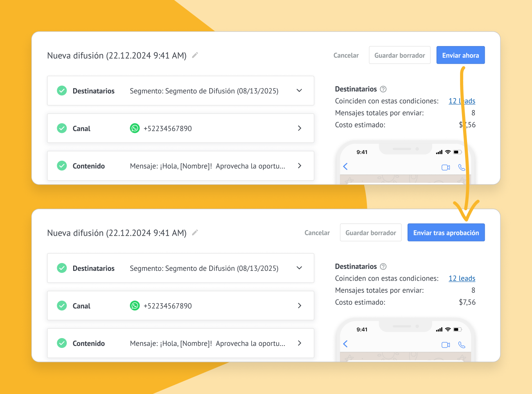This screenshot has height=394, width=532.
Task: Click the WhatsApp icon in the lower Canal row
Action: tap(135, 306)
